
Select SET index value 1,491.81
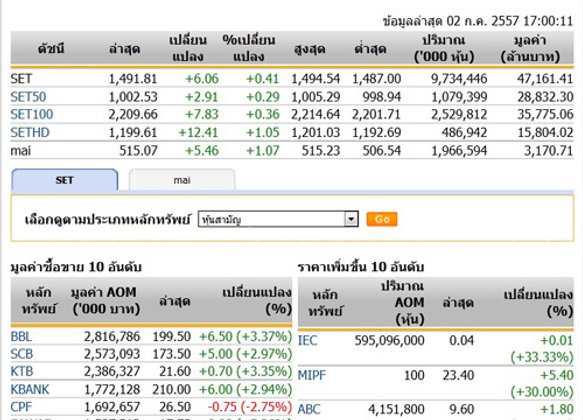(133, 79)
